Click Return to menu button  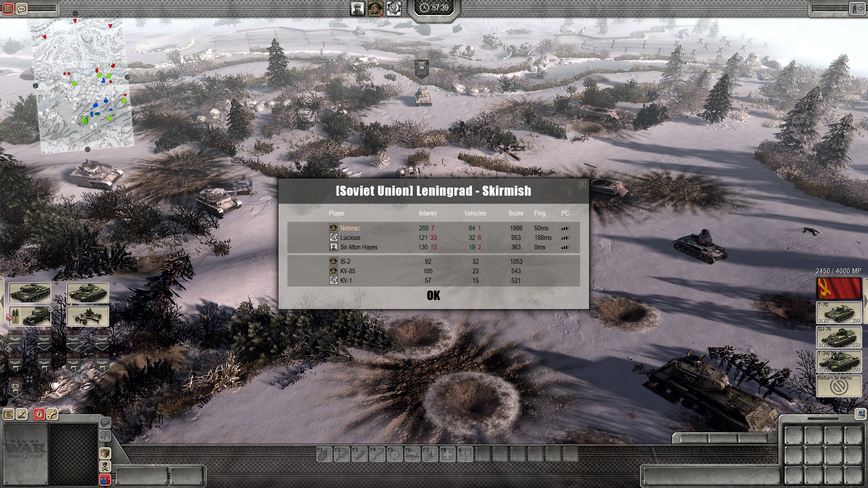pos(839,385)
